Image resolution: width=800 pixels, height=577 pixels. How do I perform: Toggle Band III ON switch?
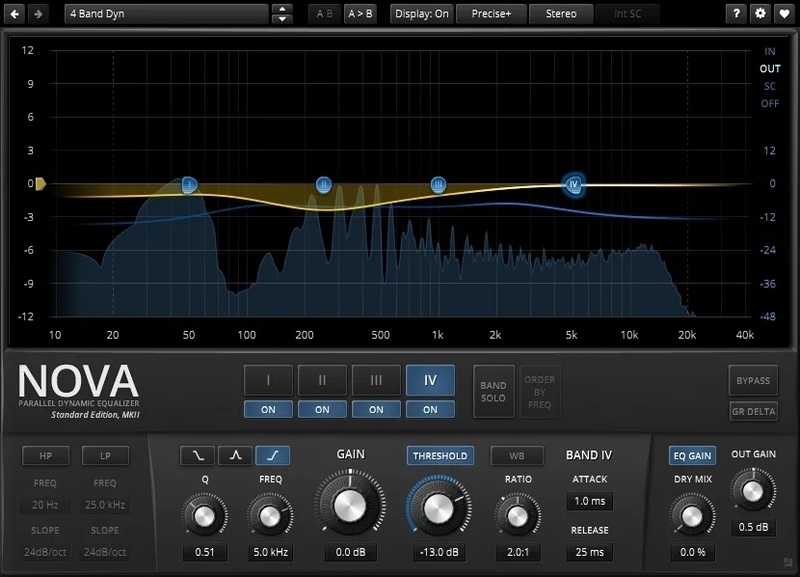(x=375, y=409)
